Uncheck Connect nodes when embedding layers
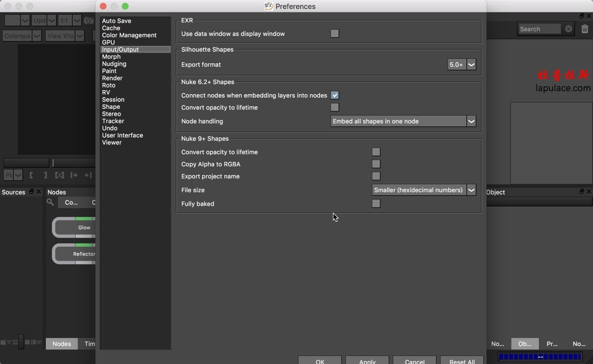Viewport: 593px width, 364px height. coord(335,95)
